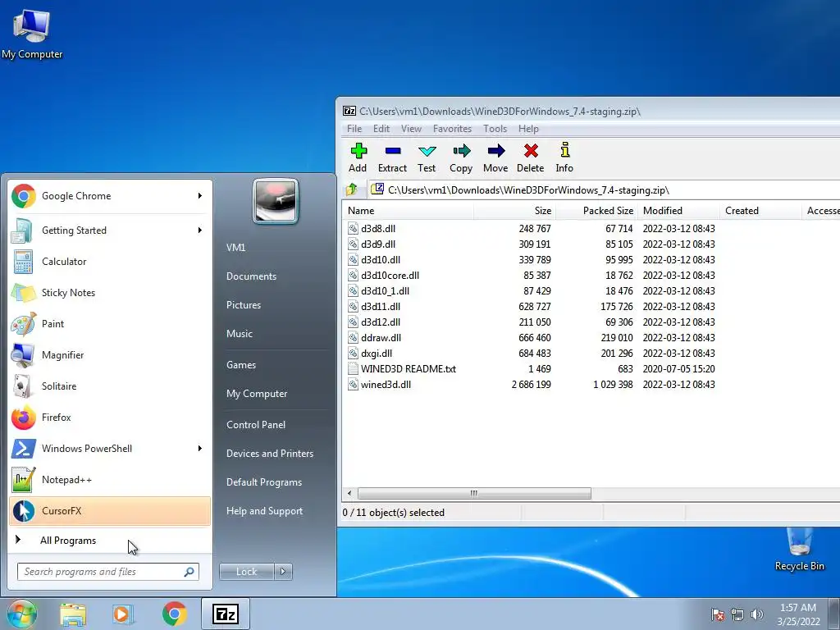Click the Delete toolbar icon in 7-Zip

531,151
